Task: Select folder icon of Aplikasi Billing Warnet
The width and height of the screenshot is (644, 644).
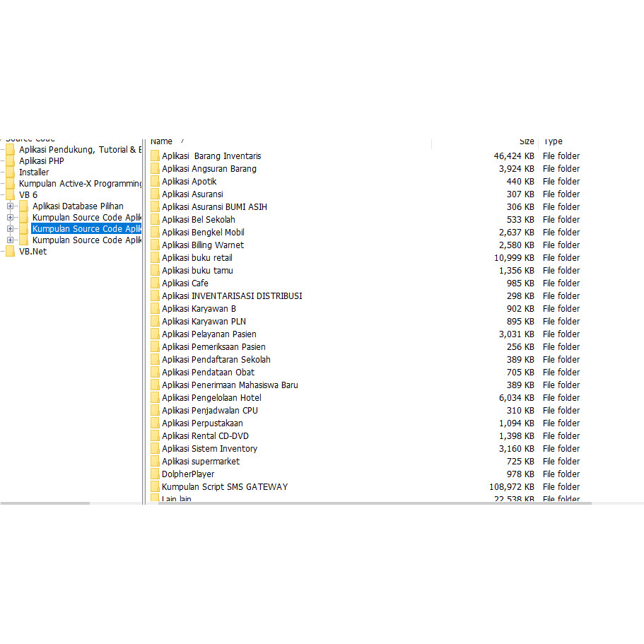Action: [155, 245]
